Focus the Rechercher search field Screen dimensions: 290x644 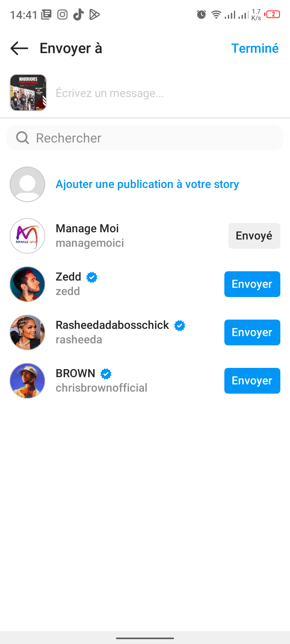(x=153, y=138)
